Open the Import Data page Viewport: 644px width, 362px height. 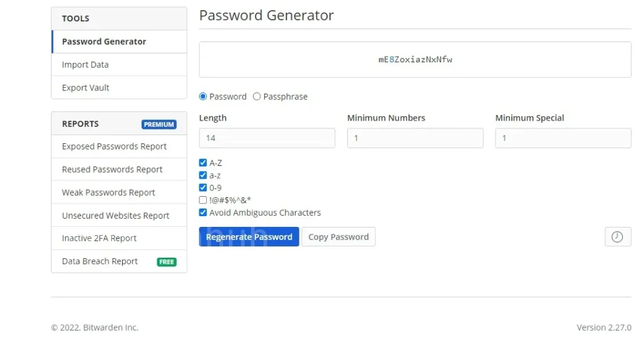point(85,64)
